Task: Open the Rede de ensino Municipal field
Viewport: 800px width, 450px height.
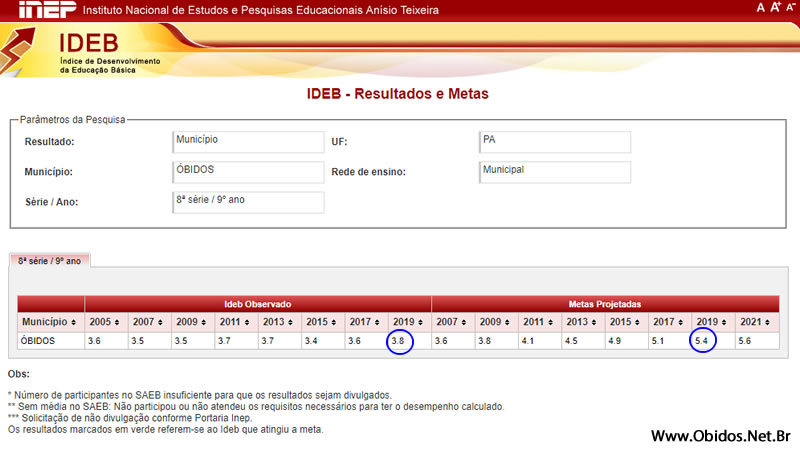Action: click(555, 172)
